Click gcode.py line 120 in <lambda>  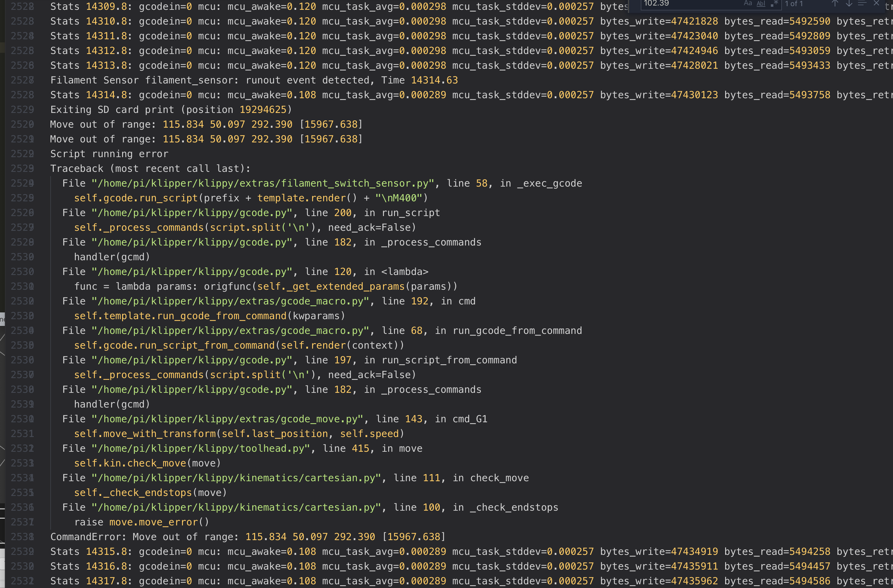click(245, 272)
